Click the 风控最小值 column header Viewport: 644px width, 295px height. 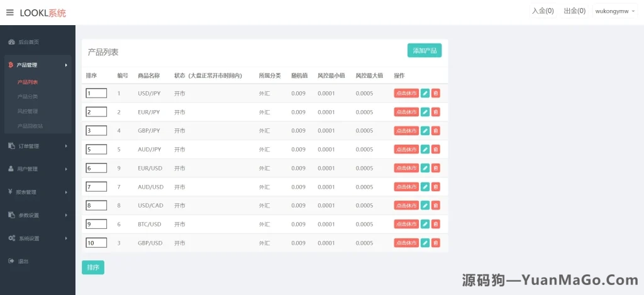coord(331,75)
